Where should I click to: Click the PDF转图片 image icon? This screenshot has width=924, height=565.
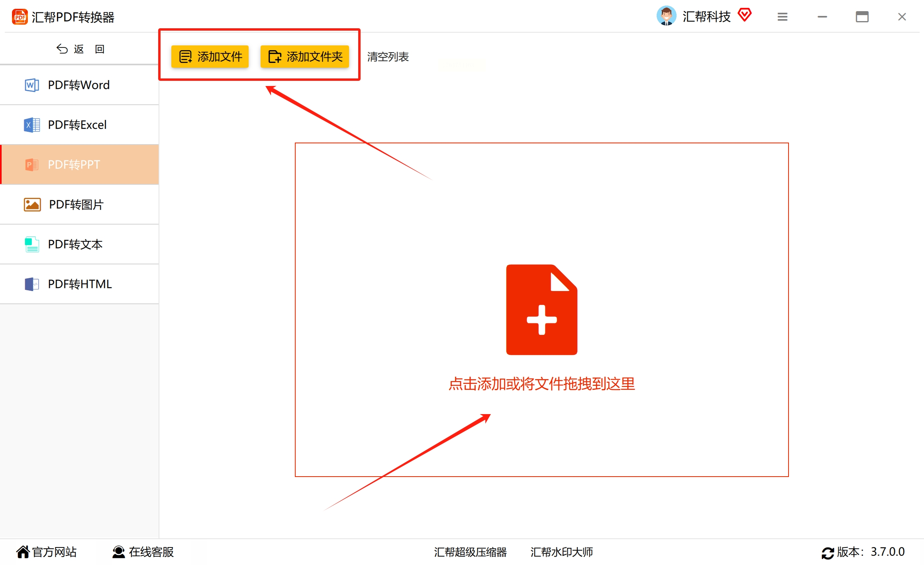pyautogui.click(x=32, y=204)
